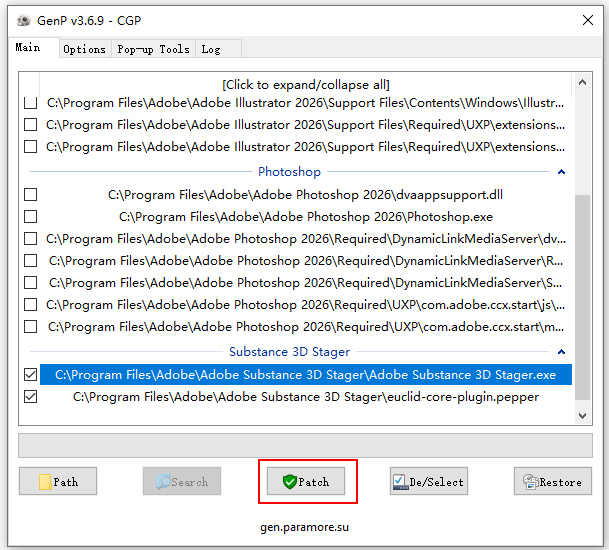Image resolution: width=609 pixels, height=550 pixels.
Task: Open the Options tab
Action: [85, 49]
